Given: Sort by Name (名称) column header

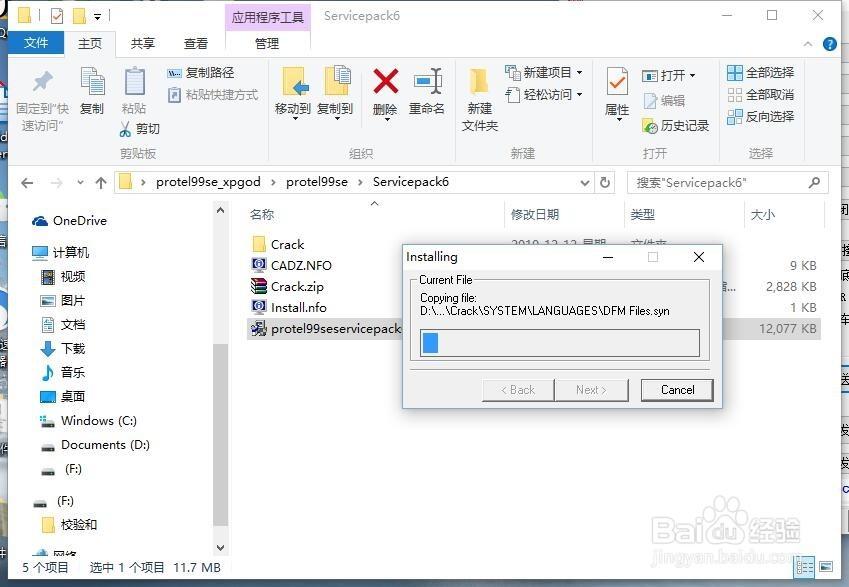Looking at the screenshot, I should [262, 215].
